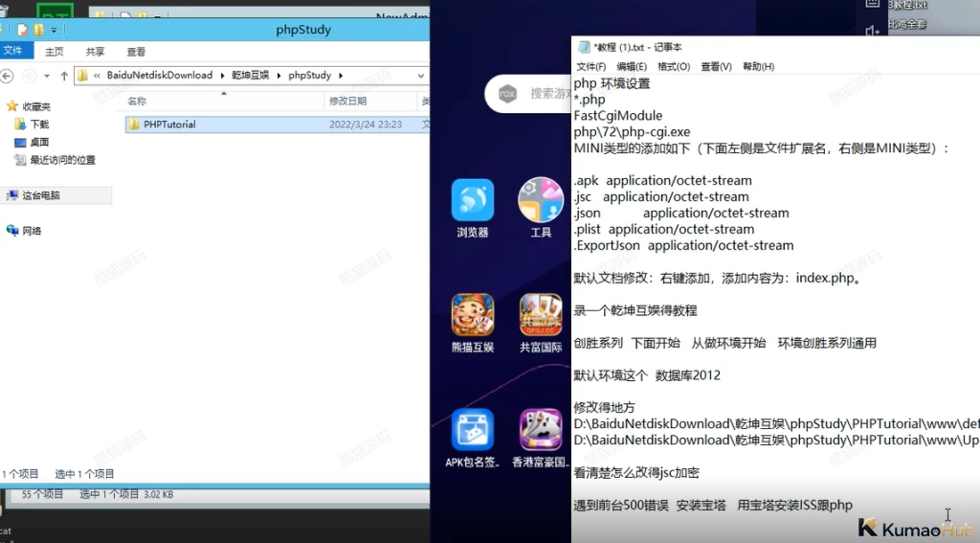Select the PHPTutorial folder
This screenshot has width=980, height=543.
pyautogui.click(x=278, y=124)
